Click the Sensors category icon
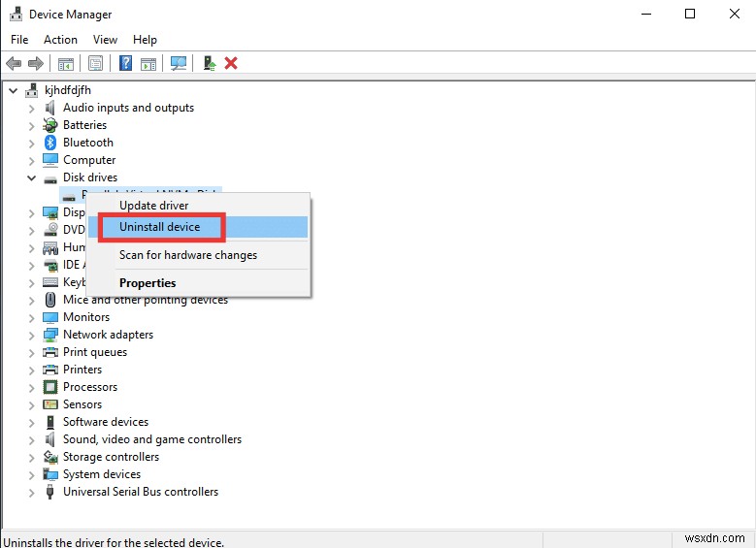This screenshot has height=548, width=756. point(50,404)
